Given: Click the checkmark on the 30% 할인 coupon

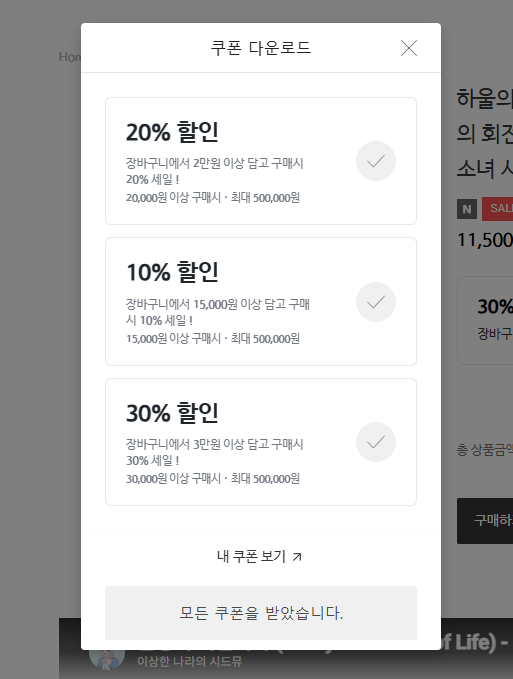Looking at the screenshot, I should coord(376,442).
